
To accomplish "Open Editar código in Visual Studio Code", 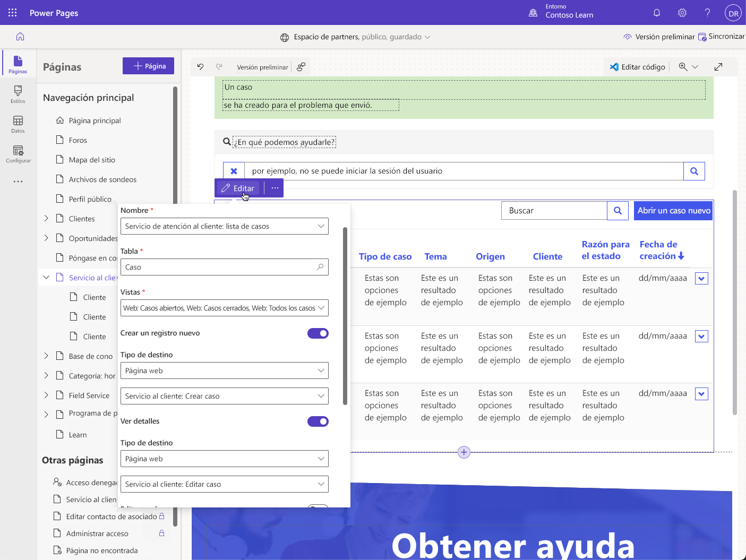I will (637, 67).
